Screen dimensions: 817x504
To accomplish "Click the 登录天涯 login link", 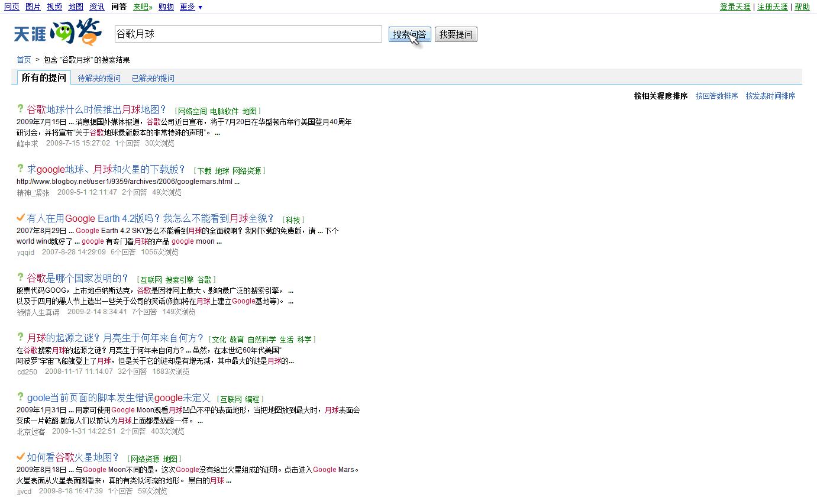I will click(x=735, y=7).
